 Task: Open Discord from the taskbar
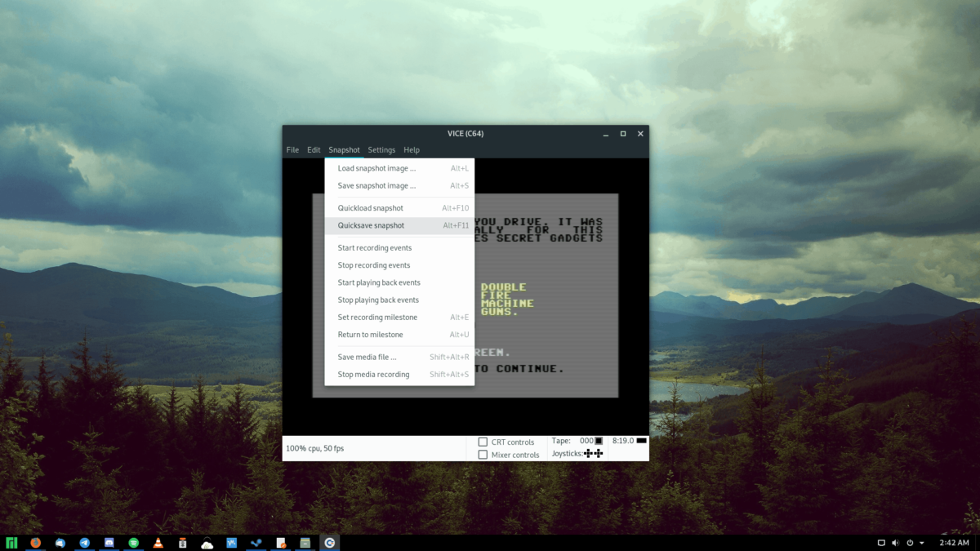tap(109, 543)
